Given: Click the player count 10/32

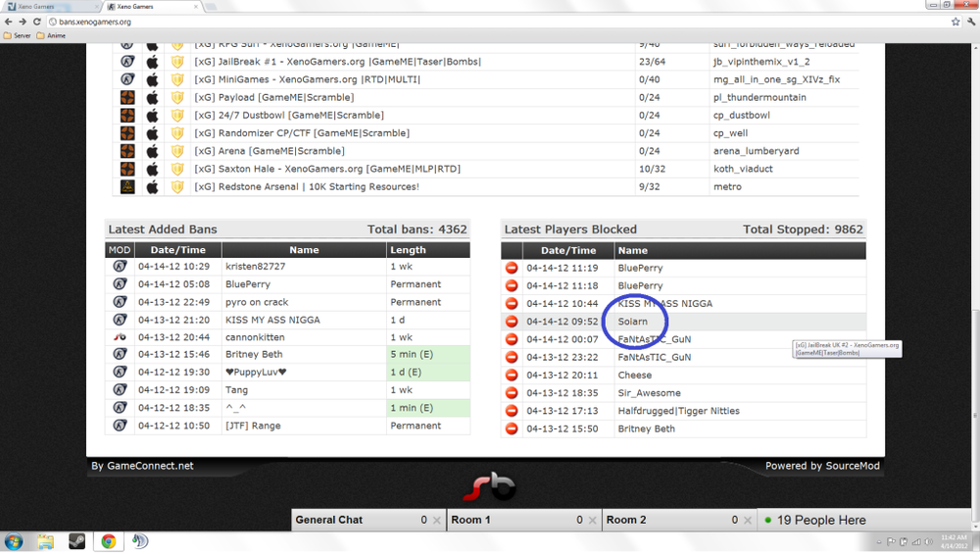Looking at the screenshot, I should coord(652,169).
